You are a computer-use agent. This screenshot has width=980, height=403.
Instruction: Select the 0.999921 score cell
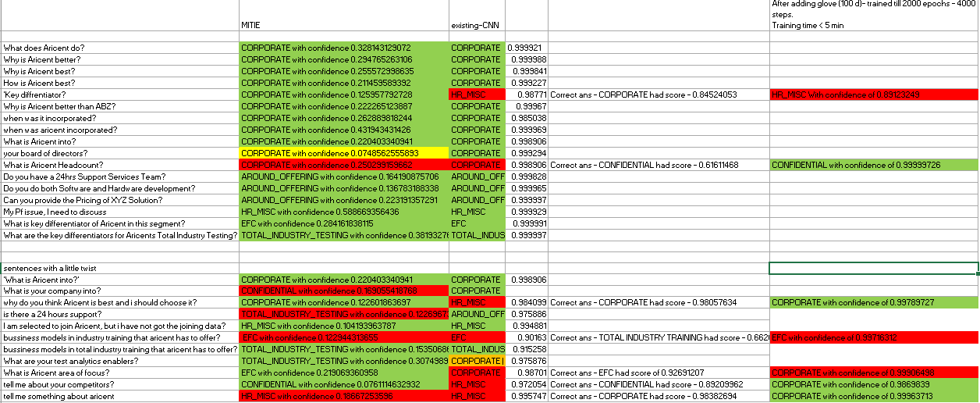pos(527,48)
